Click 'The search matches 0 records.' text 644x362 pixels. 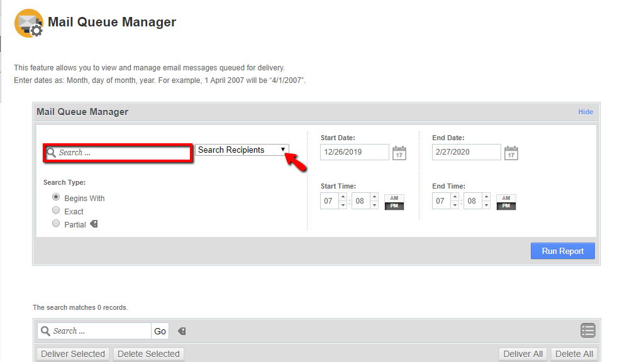[80, 307]
